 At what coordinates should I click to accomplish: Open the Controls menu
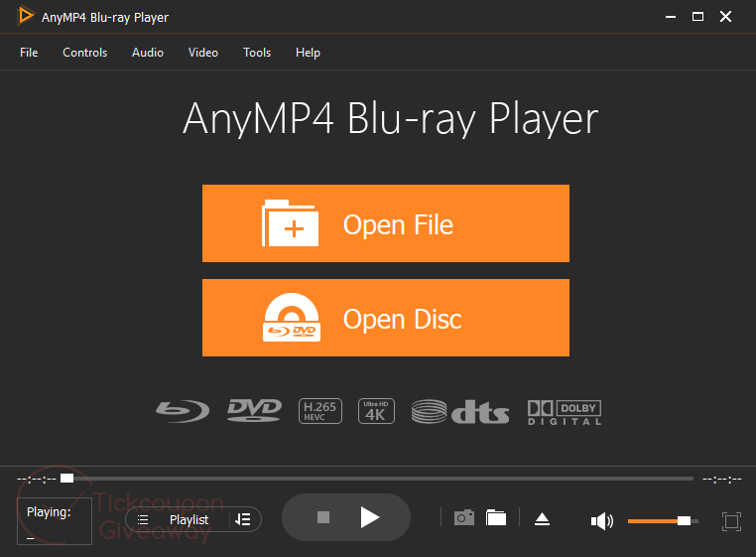(x=85, y=53)
